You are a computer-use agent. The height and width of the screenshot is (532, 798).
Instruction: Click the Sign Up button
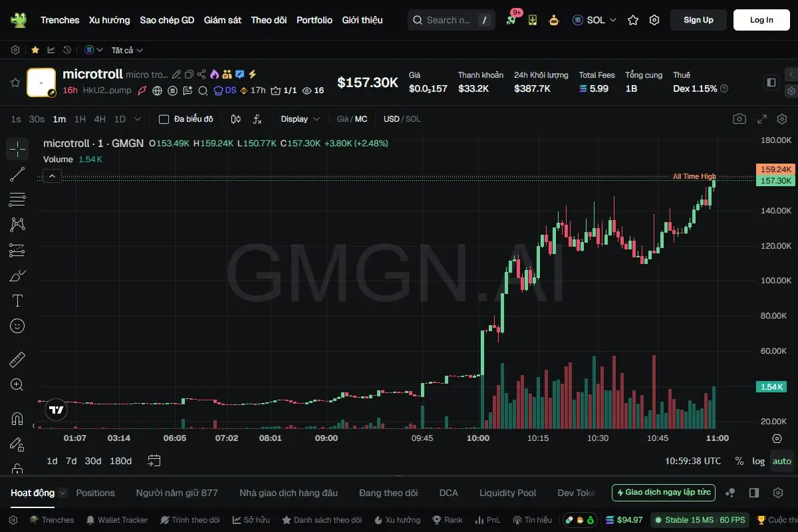[698, 20]
